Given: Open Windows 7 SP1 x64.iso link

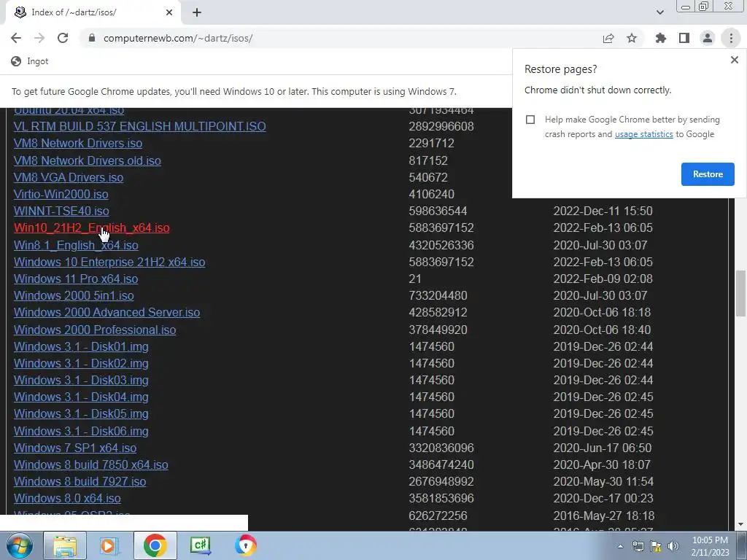Looking at the screenshot, I should point(75,448).
